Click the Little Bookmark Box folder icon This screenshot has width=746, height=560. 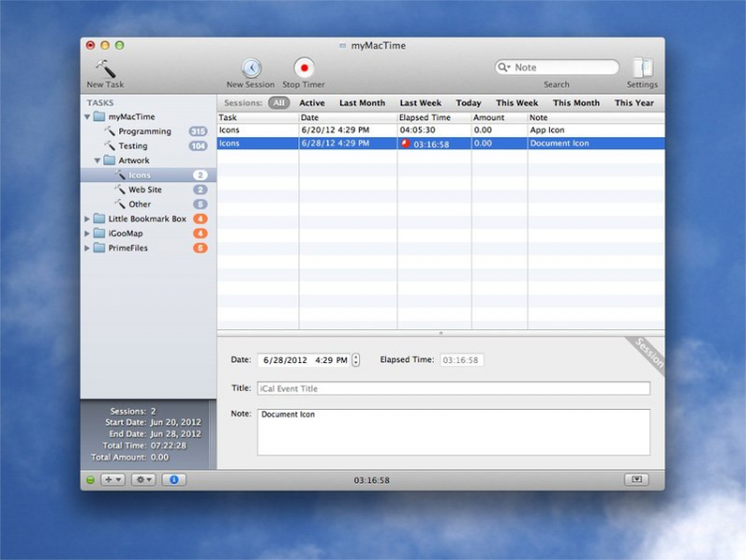[x=99, y=219]
